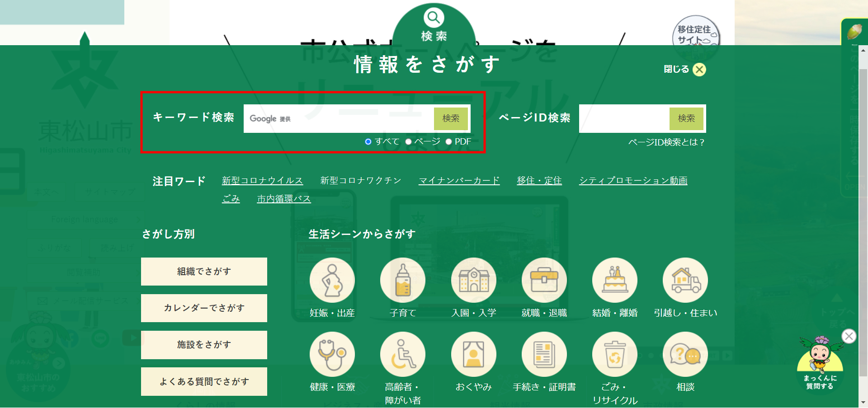Select the おくやみ portrait icon
This screenshot has height=408, width=868.
[x=474, y=355]
